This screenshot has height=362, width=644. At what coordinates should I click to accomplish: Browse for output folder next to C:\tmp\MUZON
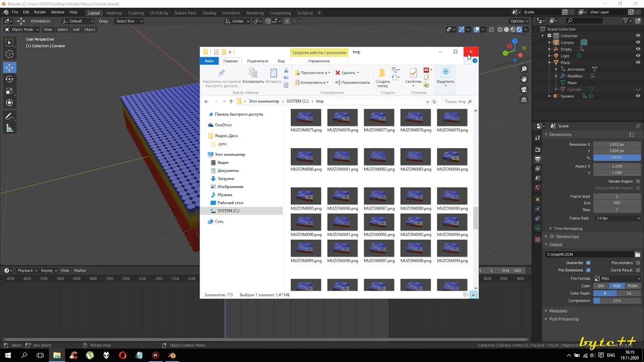[x=637, y=254]
